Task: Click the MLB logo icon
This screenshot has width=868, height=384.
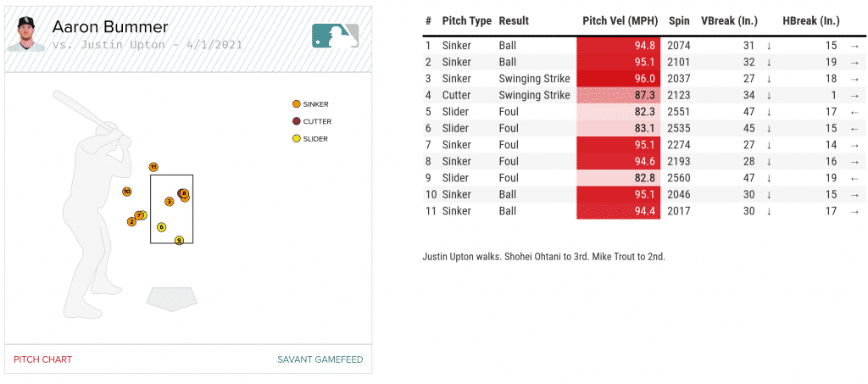Action: click(x=337, y=35)
